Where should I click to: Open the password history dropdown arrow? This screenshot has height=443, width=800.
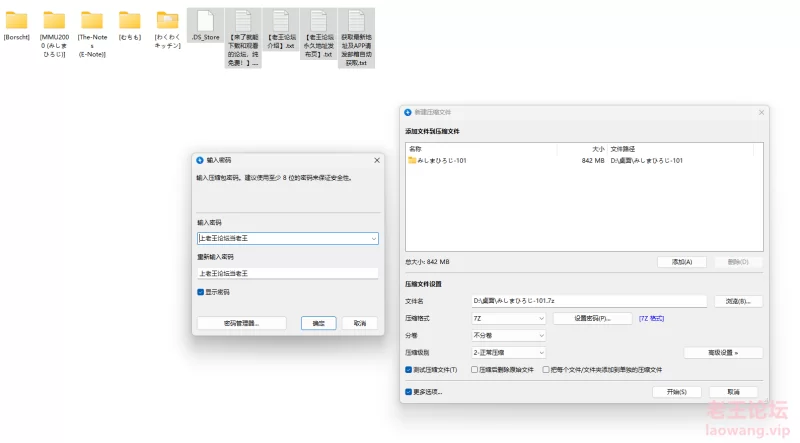373,238
